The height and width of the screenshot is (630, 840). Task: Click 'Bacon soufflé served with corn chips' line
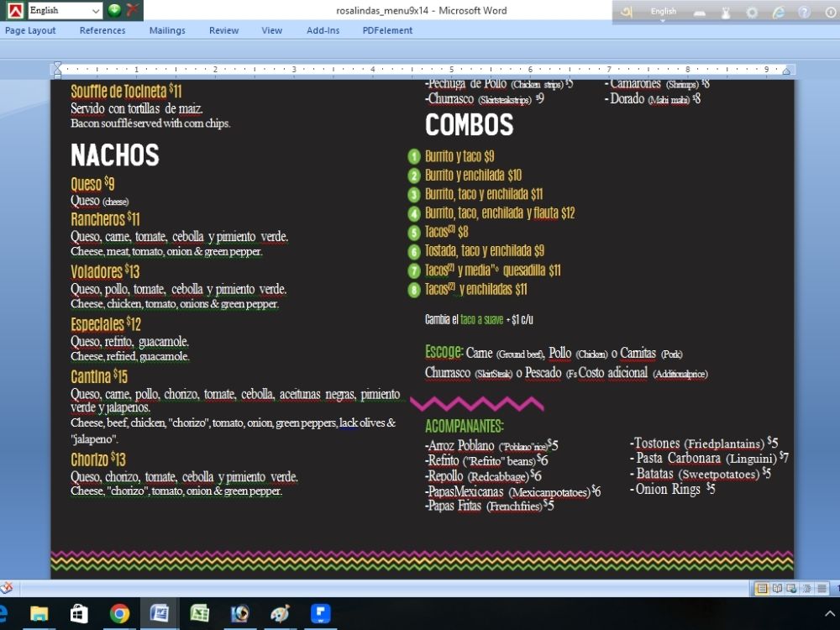[x=150, y=123]
